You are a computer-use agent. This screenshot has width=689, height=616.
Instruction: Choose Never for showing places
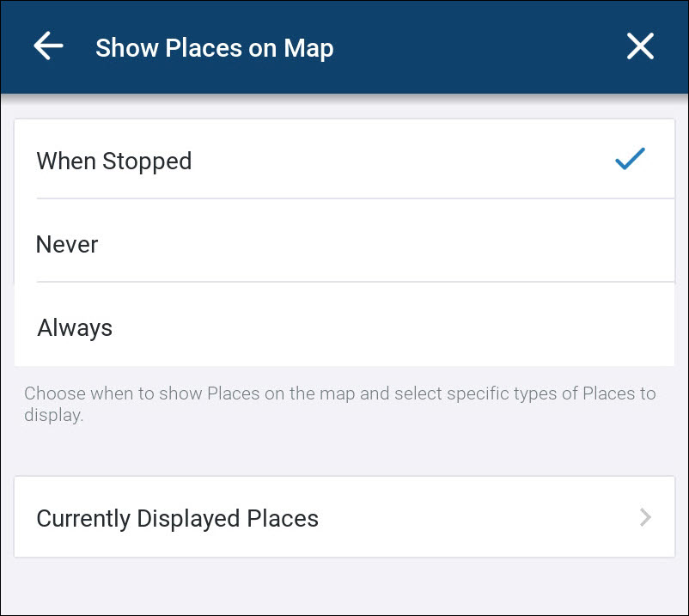tap(344, 244)
